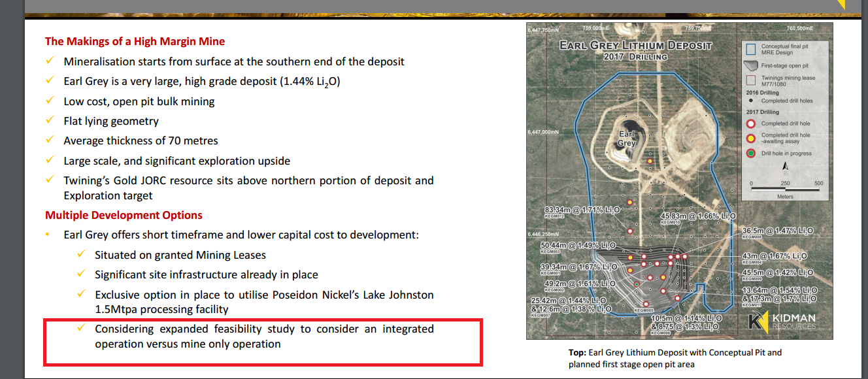
Task: Click the north arrow in the map legend
Action: pyautogui.click(x=785, y=167)
